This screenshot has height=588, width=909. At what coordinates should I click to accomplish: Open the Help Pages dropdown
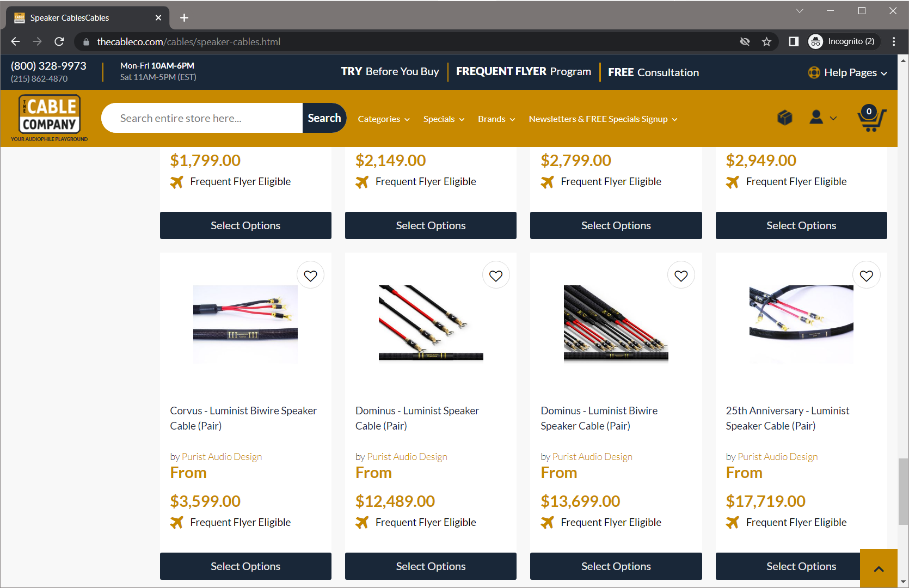[x=848, y=72]
